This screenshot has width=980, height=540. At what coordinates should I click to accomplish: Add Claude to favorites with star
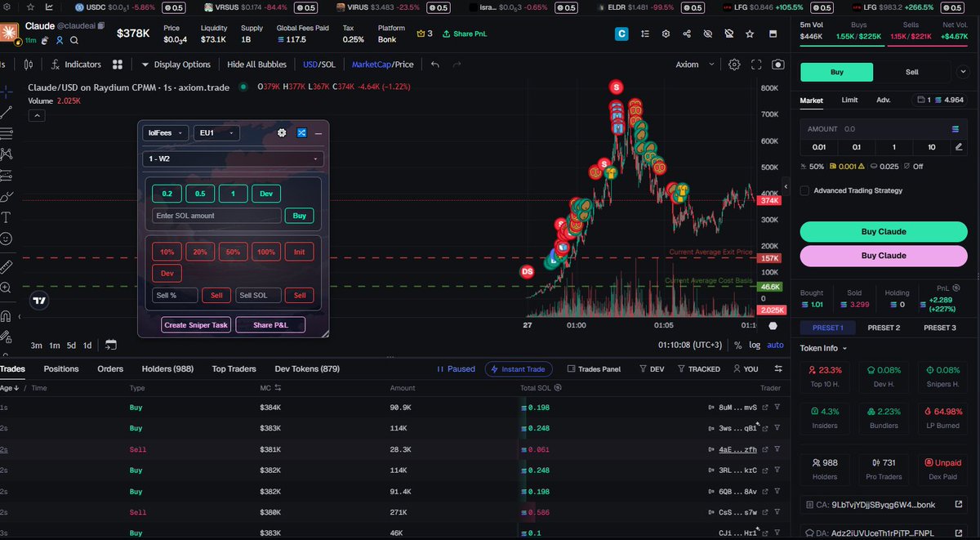[751, 34]
